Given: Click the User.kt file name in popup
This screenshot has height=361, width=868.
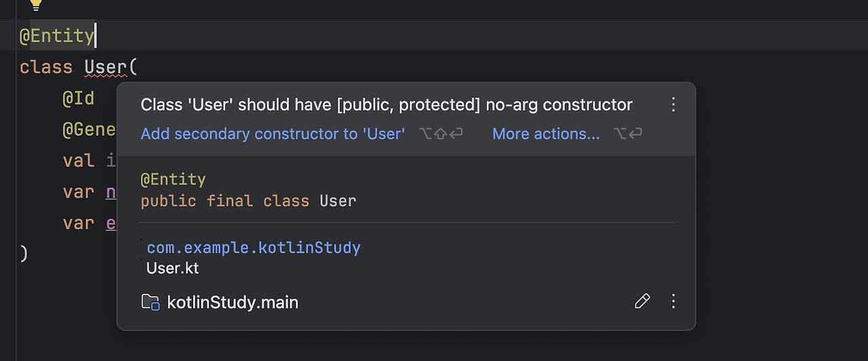Looking at the screenshot, I should click(x=173, y=268).
